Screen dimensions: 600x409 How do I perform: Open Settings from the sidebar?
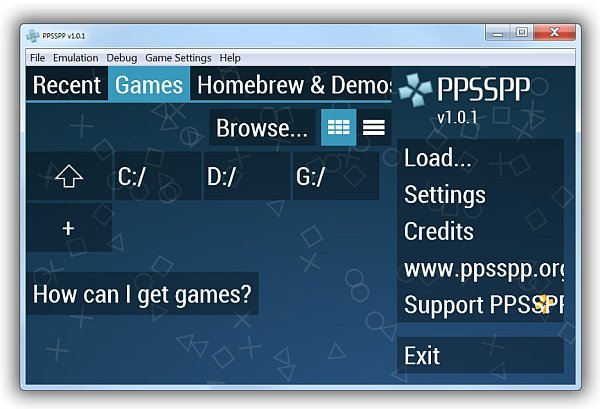[x=480, y=194]
